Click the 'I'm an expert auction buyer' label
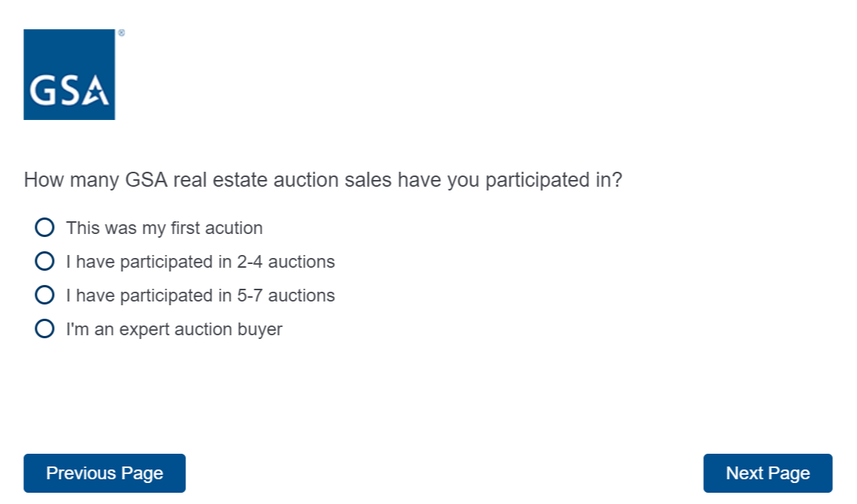This screenshot has height=504, width=857. [x=174, y=329]
